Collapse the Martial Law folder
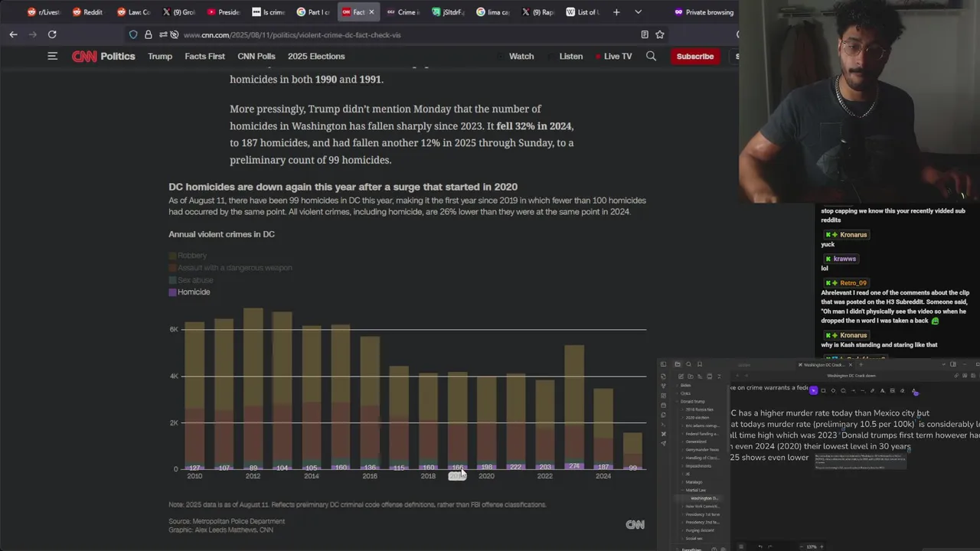Screen dimensions: 980x551 [695, 490]
